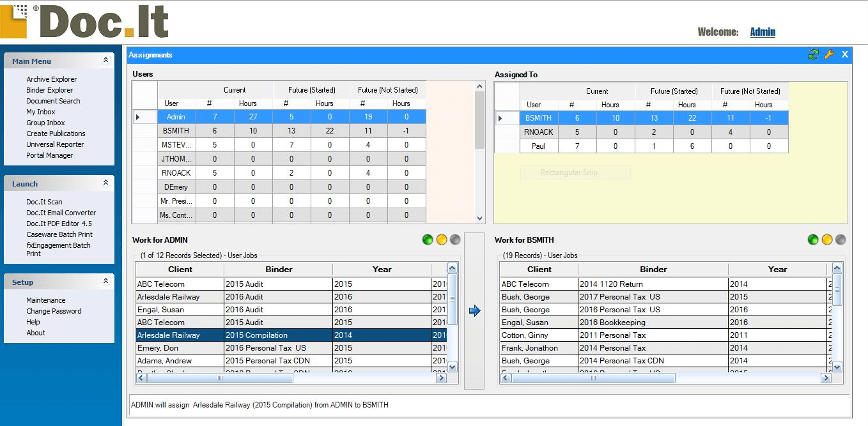Click right arrow of ADMIN jobs horizontal scrollbar

(x=440, y=378)
